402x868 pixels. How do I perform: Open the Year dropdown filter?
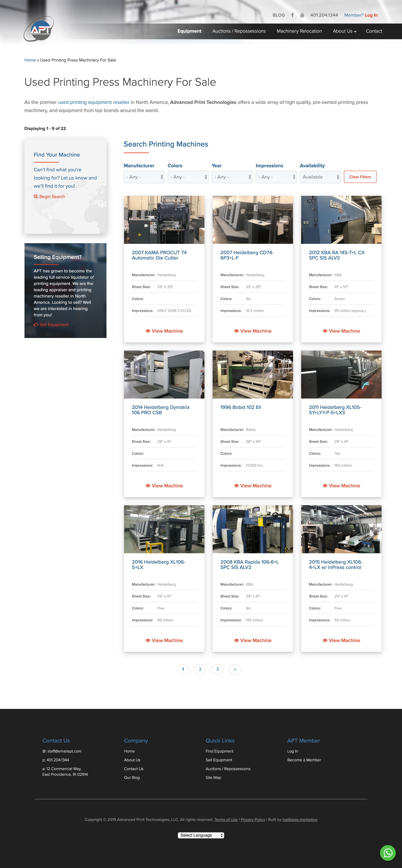[232, 177]
